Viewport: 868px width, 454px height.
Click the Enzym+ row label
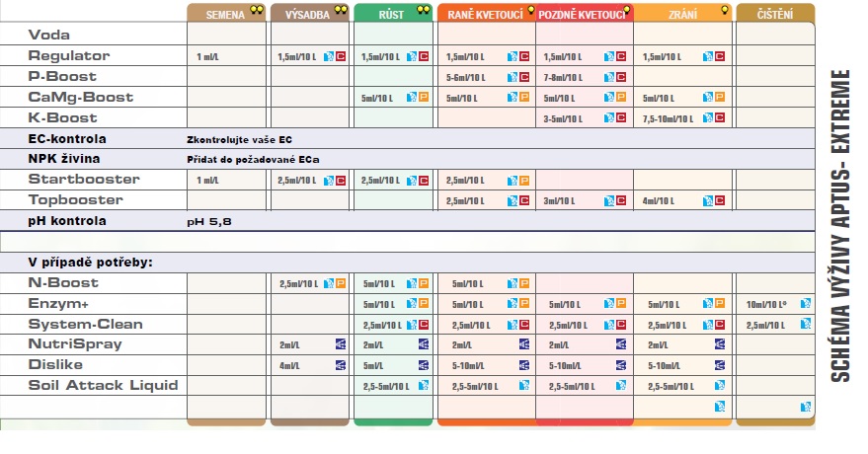pos(58,304)
